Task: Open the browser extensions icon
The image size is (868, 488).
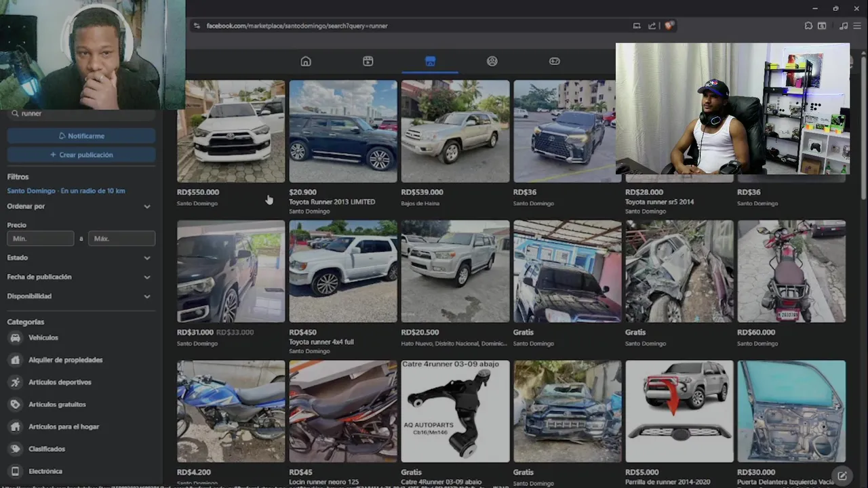Action: [808, 26]
